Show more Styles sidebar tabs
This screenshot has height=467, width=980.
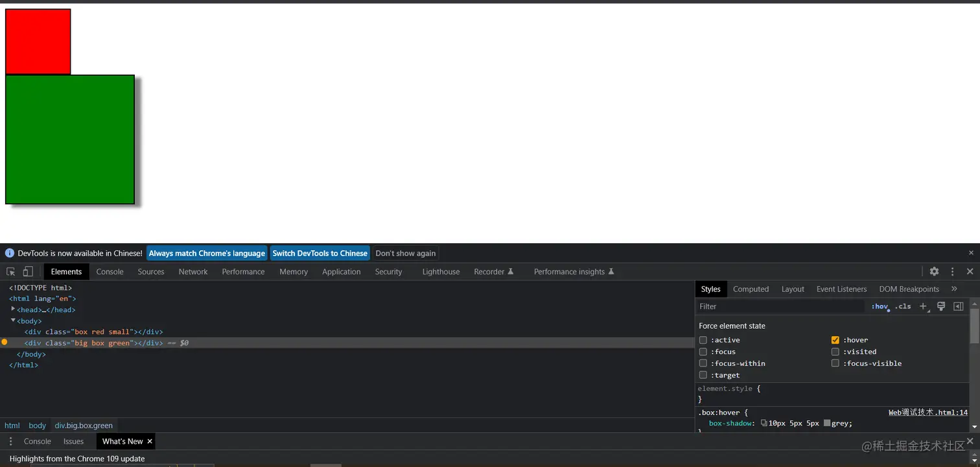954,289
